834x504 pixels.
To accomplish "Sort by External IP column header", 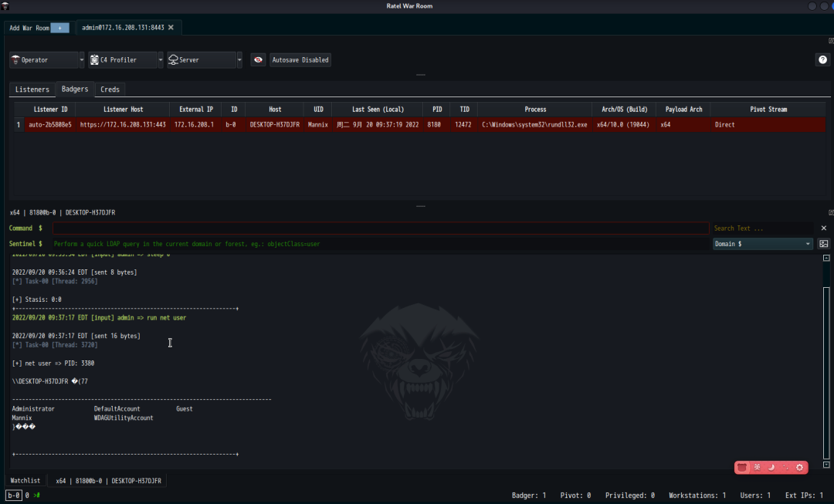I will pos(195,109).
